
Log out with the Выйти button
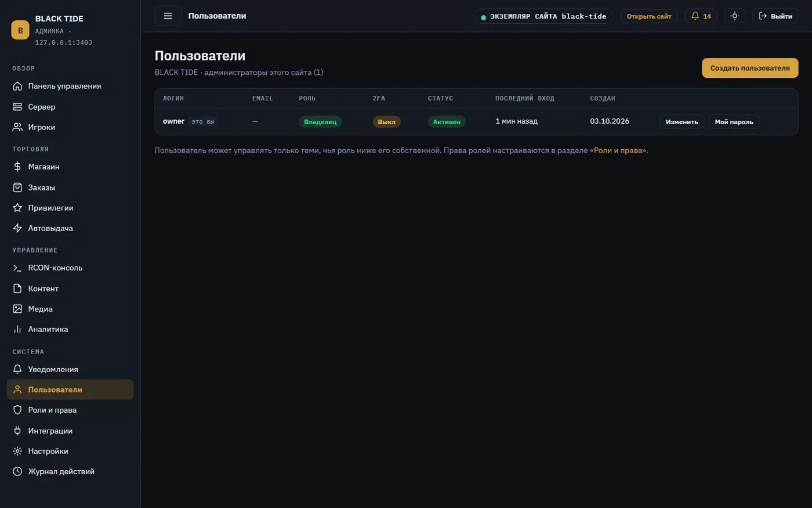(775, 16)
